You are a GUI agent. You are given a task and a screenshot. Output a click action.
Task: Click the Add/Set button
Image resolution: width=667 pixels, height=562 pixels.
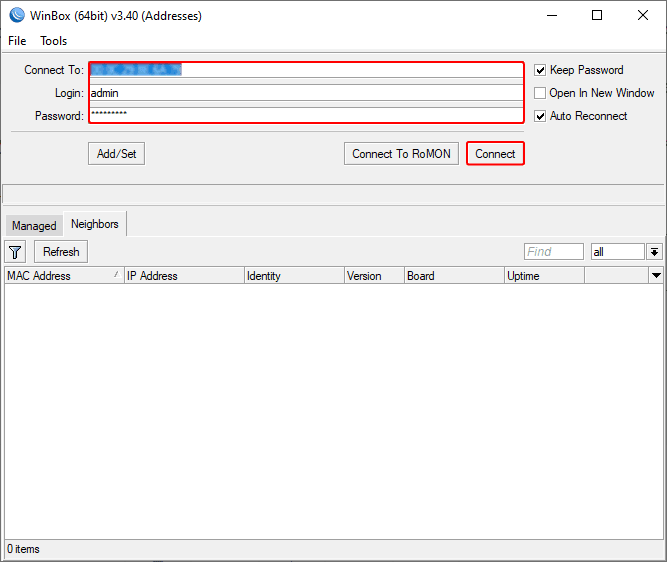(x=116, y=154)
